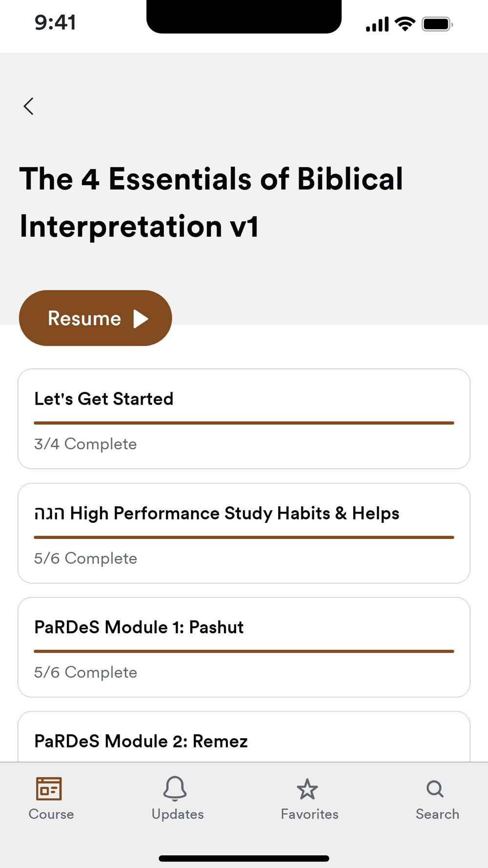Expand High Performance Study Habits & Helps
Image resolution: width=488 pixels, height=868 pixels.
[217, 513]
